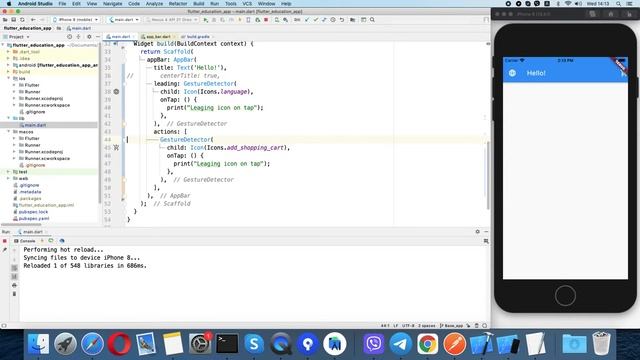Click the blue DevTools icon in Console toolbar
The height and width of the screenshot is (360, 640).
pyautogui.click(x=62, y=241)
